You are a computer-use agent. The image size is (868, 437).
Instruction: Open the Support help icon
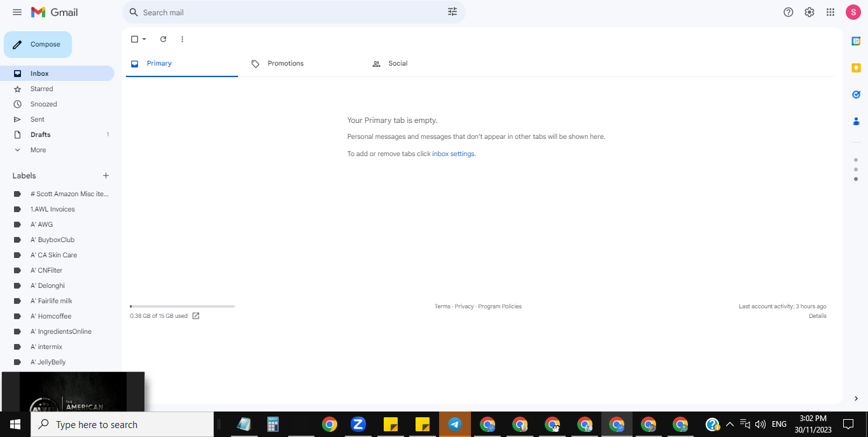pyautogui.click(x=788, y=12)
